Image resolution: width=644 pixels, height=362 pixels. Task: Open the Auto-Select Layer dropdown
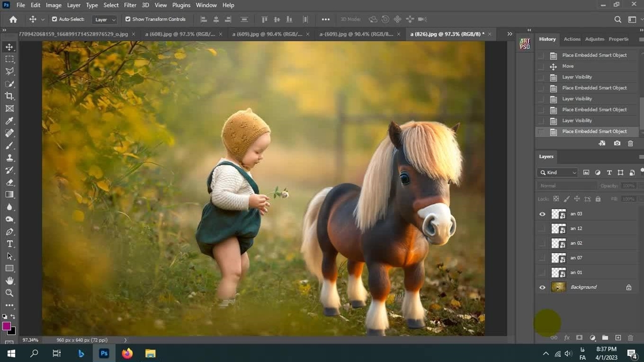[105, 20]
